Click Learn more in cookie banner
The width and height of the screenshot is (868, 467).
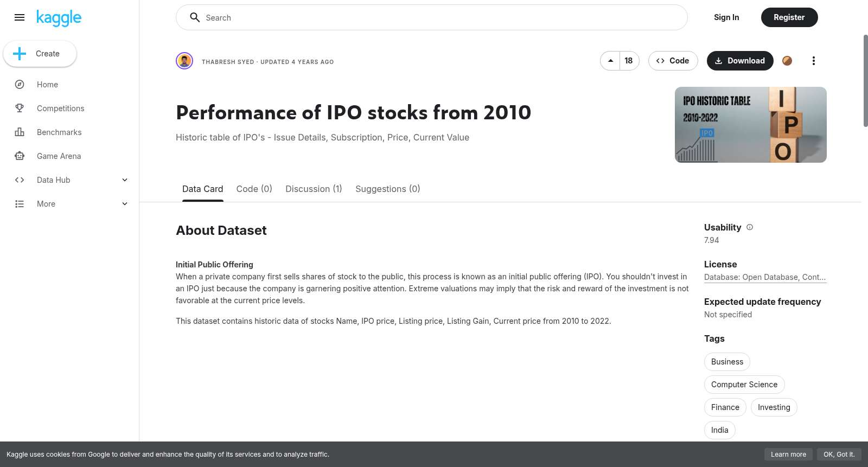788,455
